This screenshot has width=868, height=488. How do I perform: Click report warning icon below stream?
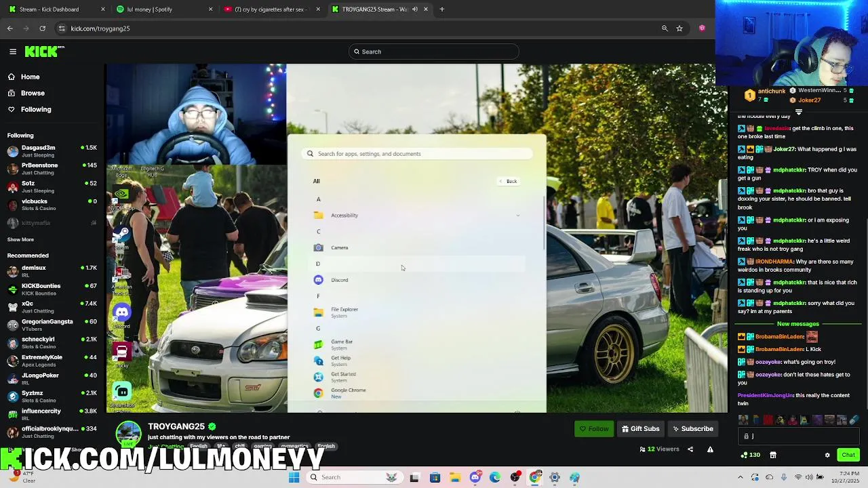coord(710,449)
